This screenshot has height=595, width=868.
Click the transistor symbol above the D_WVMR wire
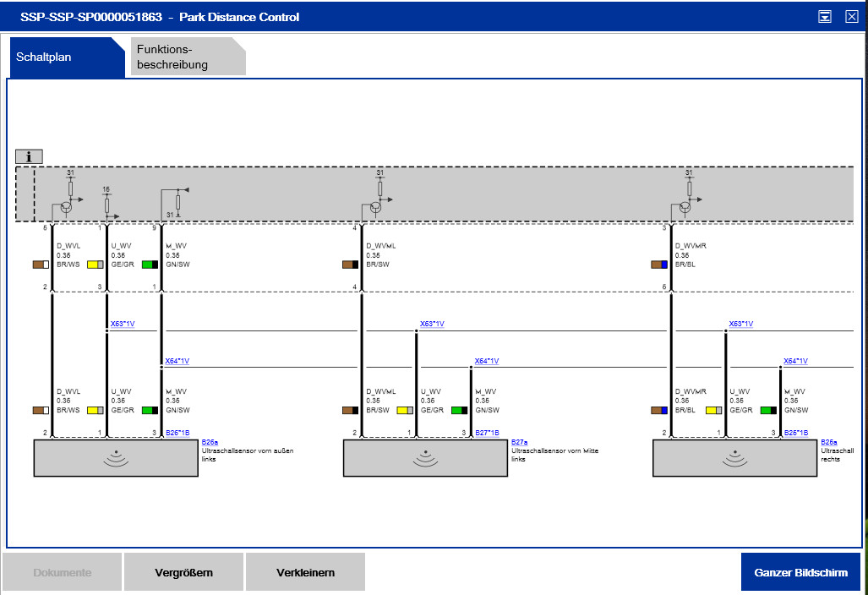[x=685, y=206]
